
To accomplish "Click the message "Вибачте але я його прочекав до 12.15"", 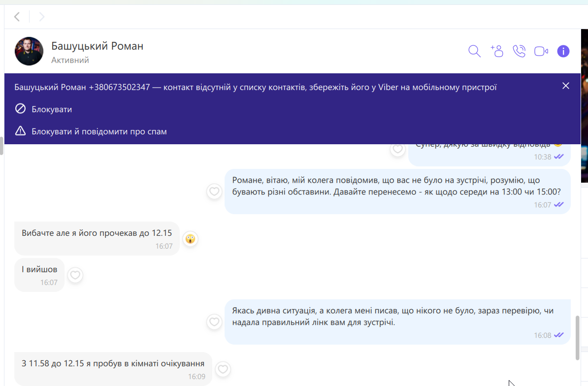I will tap(97, 233).
